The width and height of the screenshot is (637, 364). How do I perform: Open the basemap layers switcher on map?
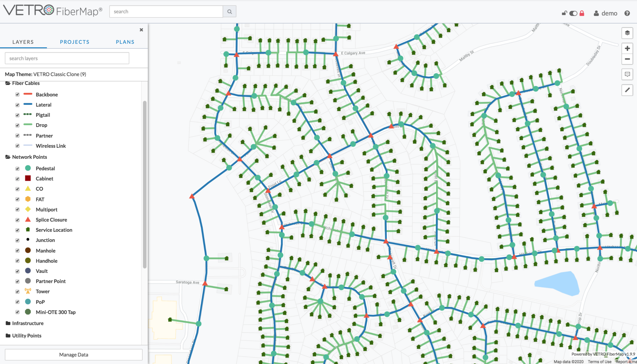pos(627,33)
